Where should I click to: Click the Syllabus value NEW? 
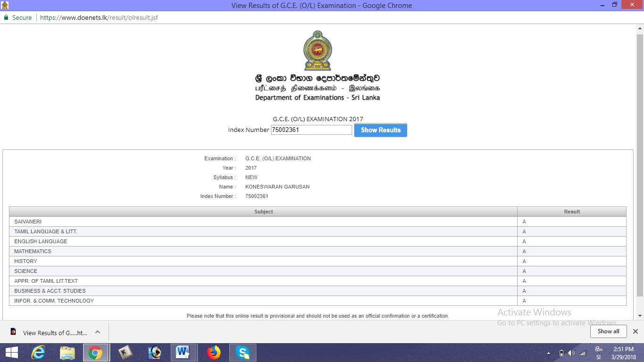[251, 177]
